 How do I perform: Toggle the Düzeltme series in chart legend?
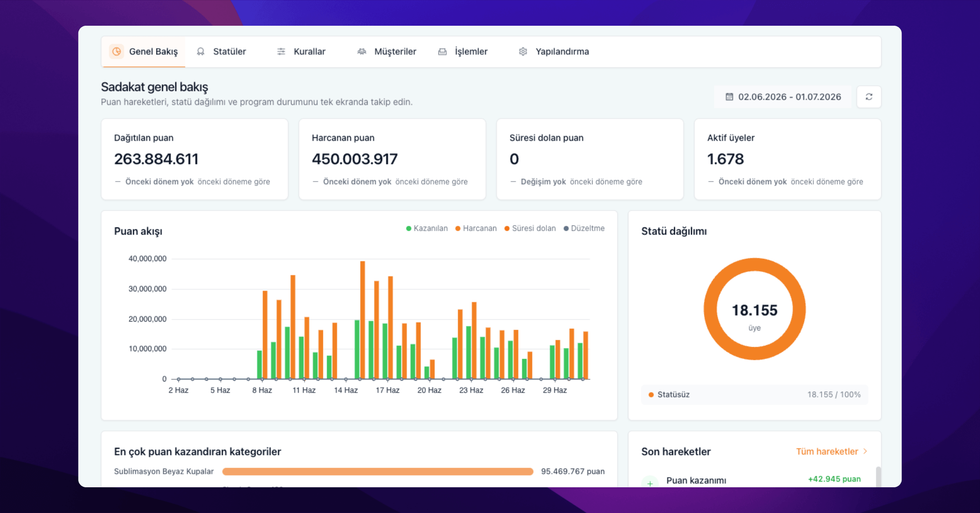(584, 228)
